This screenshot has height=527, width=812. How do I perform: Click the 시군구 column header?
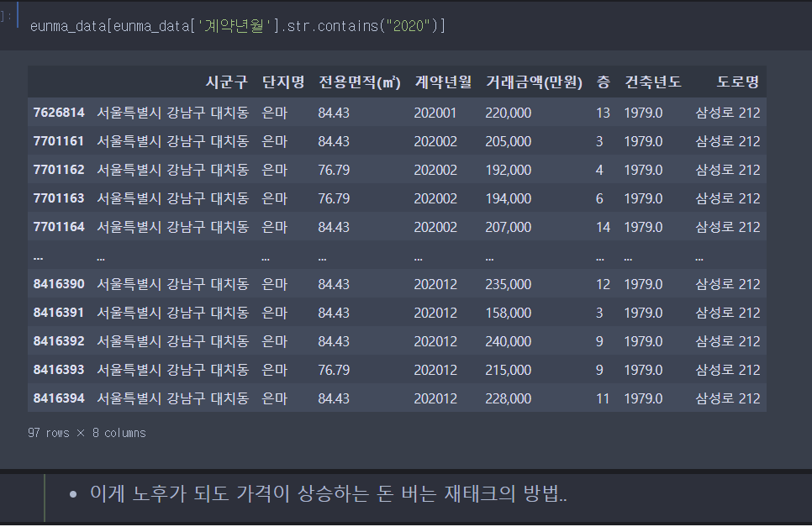point(227,82)
